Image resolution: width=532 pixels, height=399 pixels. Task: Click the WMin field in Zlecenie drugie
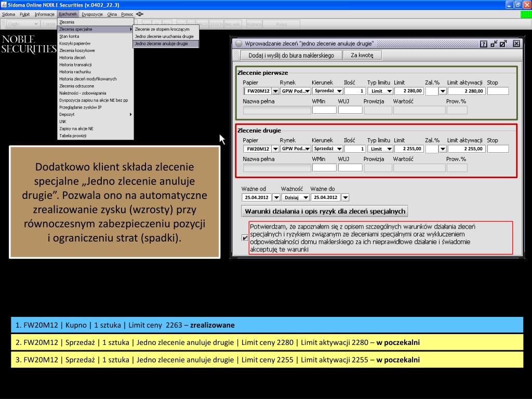pyautogui.click(x=324, y=168)
